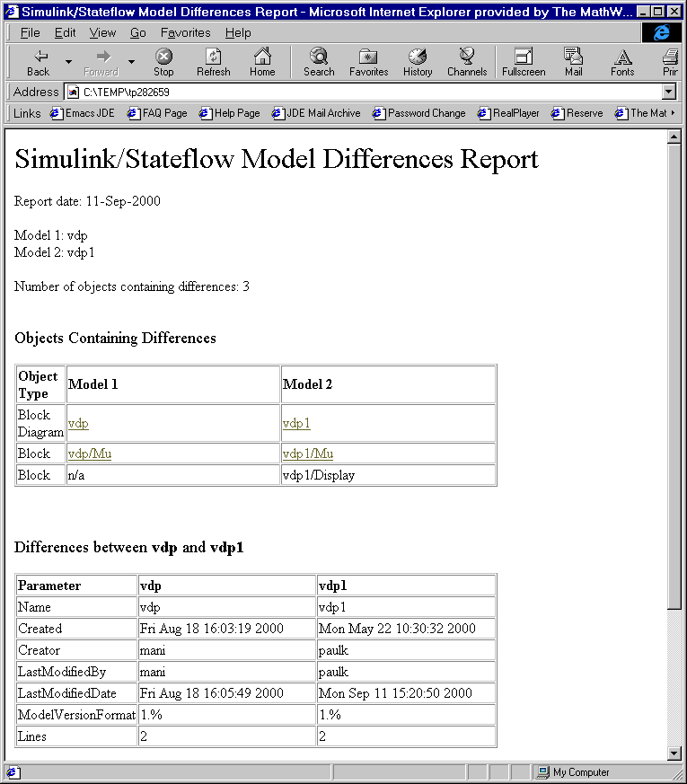This screenshot has width=687, height=784.
Task: Follow the vdp block diagram link
Action: coord(78,424)
